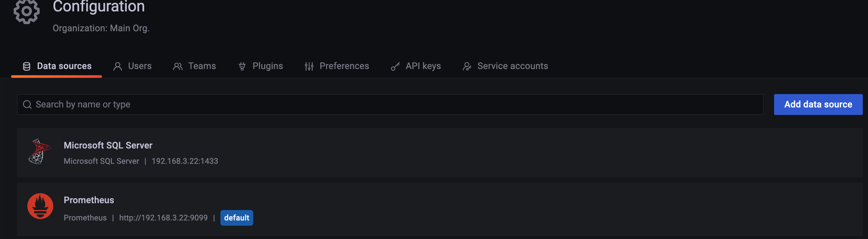This screenshot has width=868, height=239.
Task: Open the Microsoft SQL Server data source
Action: (108, 145)
